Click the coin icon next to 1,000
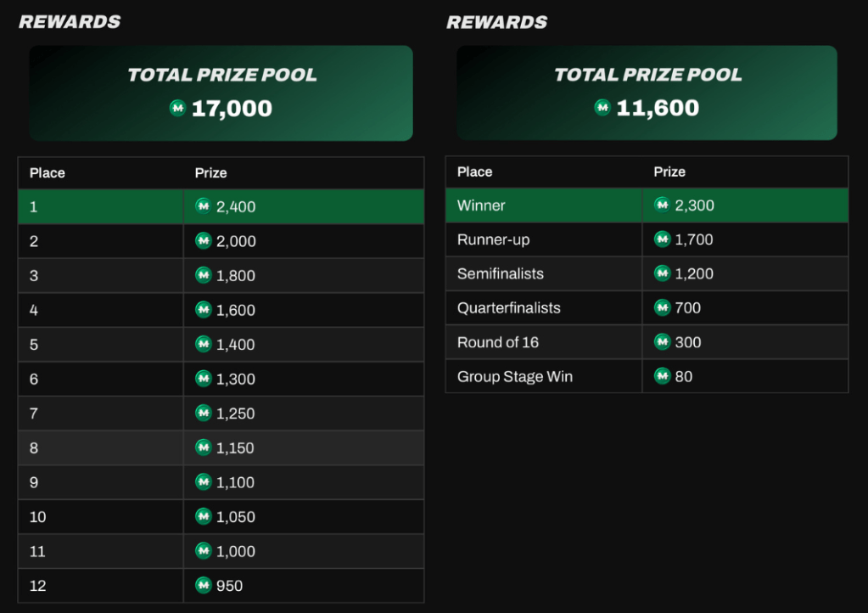Screen dimensions: 868x613 203,550
